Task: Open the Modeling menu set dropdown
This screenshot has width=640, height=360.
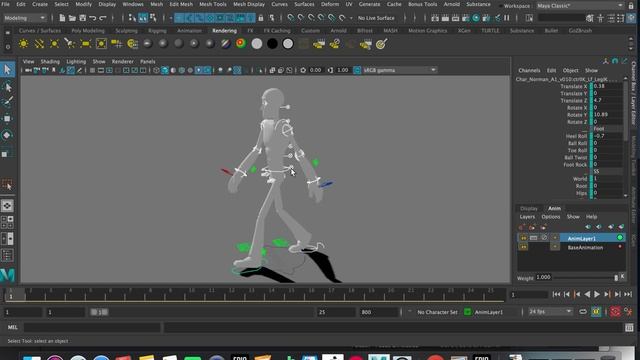Action: pos(24,18)
